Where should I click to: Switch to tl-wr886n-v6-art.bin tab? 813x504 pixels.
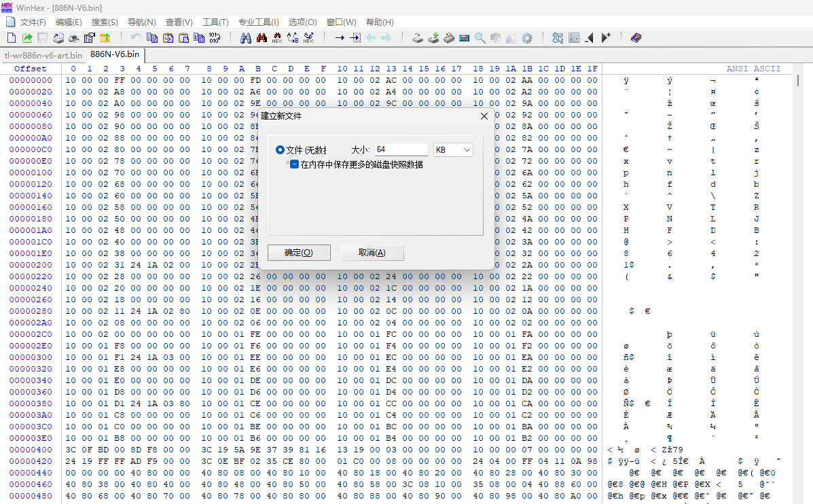pyautogui.click(x=43, y=55)
